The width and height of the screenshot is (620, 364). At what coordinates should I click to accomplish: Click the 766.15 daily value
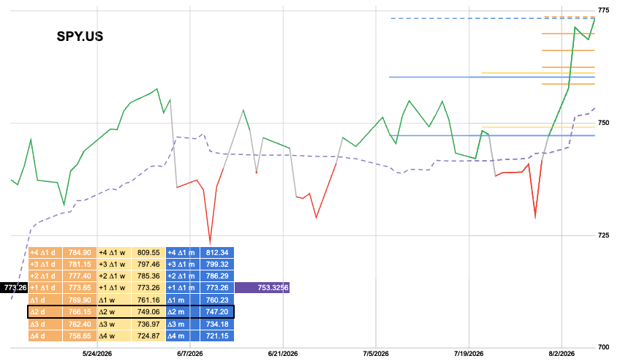[80, 312]
